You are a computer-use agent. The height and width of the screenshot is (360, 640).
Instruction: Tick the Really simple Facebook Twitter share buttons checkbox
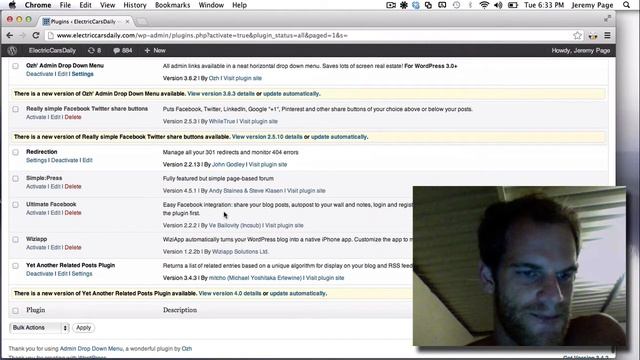coord(16,109)
